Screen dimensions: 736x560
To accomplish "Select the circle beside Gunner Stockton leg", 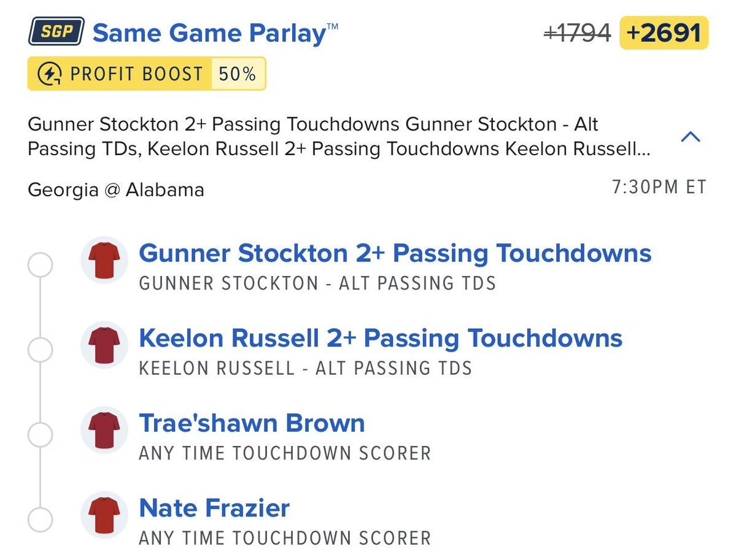I will pos(40,265).
